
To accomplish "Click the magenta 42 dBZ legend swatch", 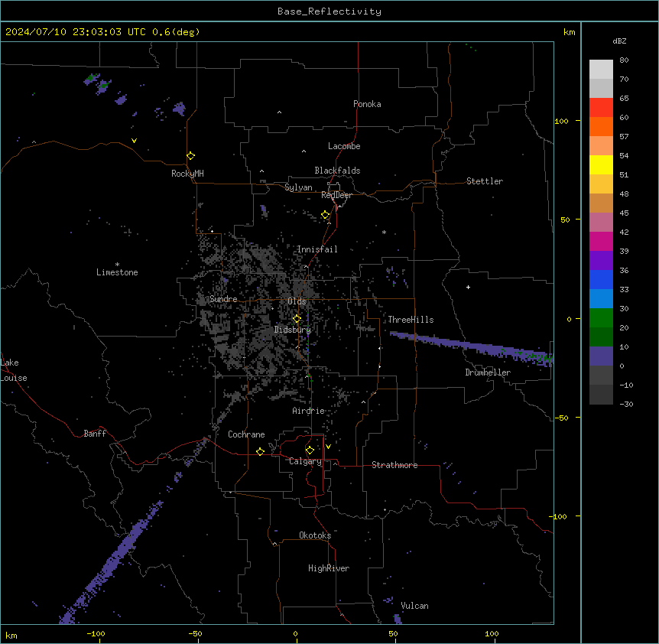I will click(601, 241).
